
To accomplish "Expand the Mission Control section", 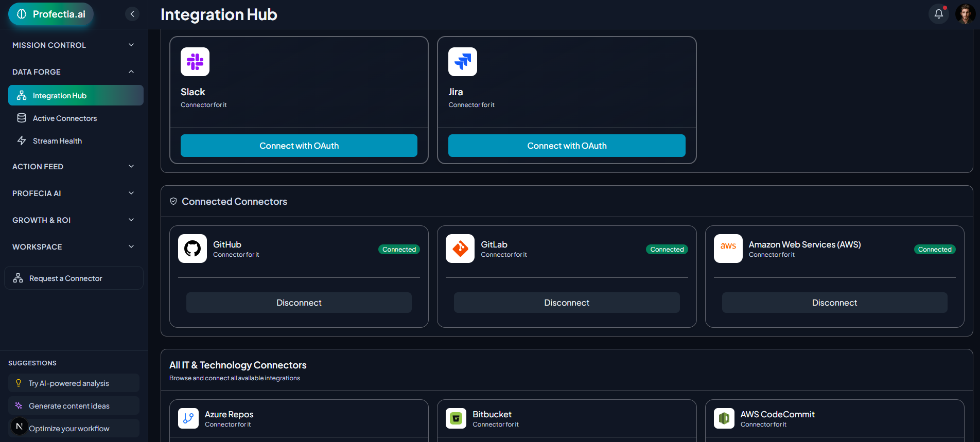I will click(x=74, y=45).
